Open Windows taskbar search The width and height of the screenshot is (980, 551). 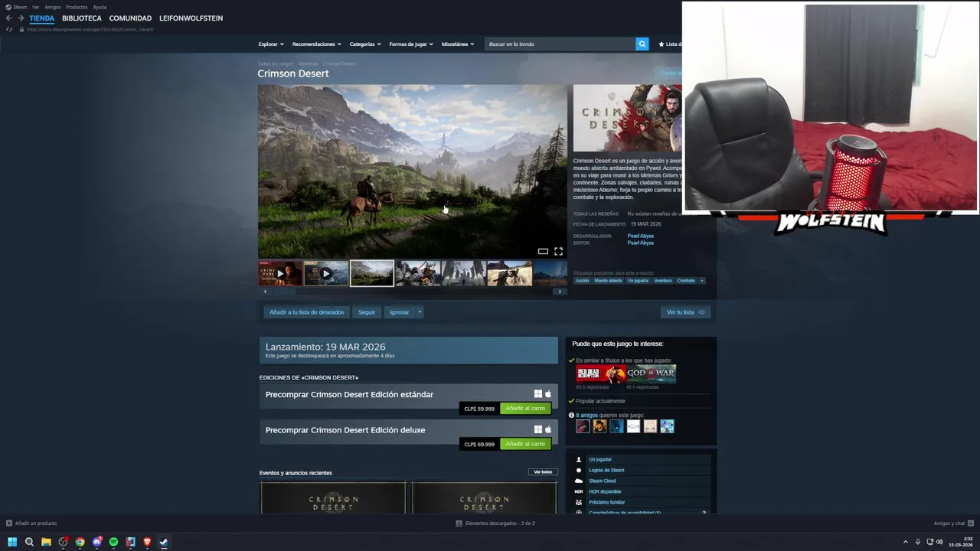coord(29,542)
